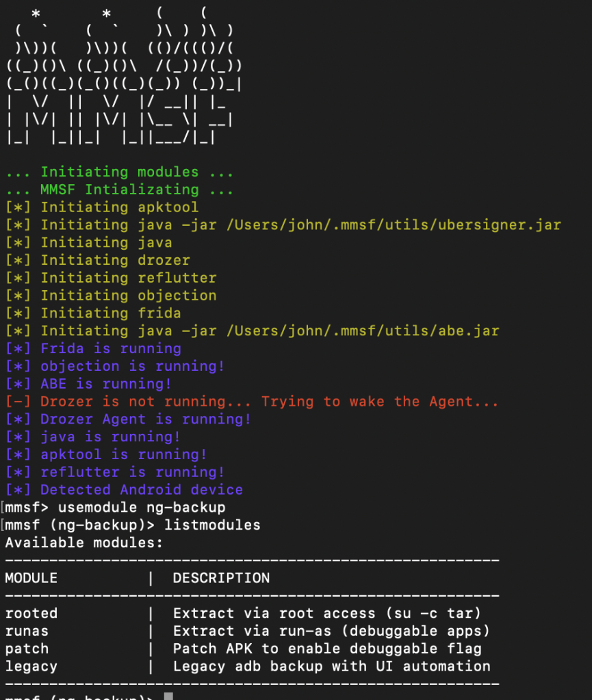Click the "Drozer Agent is running!" line
The width and height of the screenshot is (592, 700).
[145, 419]
